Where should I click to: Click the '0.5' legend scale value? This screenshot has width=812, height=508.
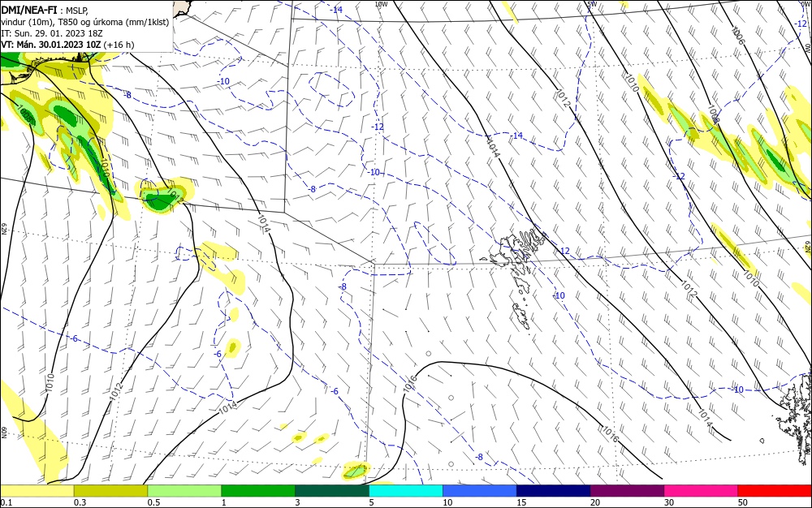click(153, 502)
